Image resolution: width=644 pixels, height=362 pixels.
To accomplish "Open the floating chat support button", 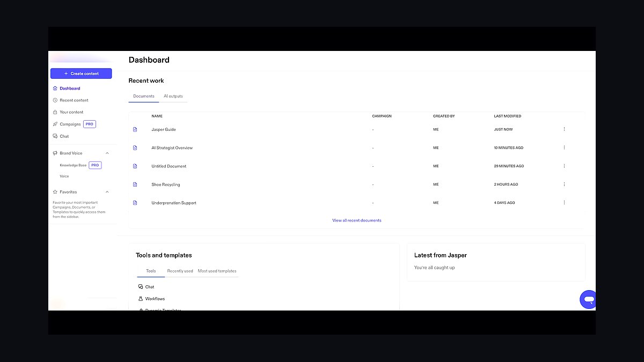I will (x=589, y=299).
